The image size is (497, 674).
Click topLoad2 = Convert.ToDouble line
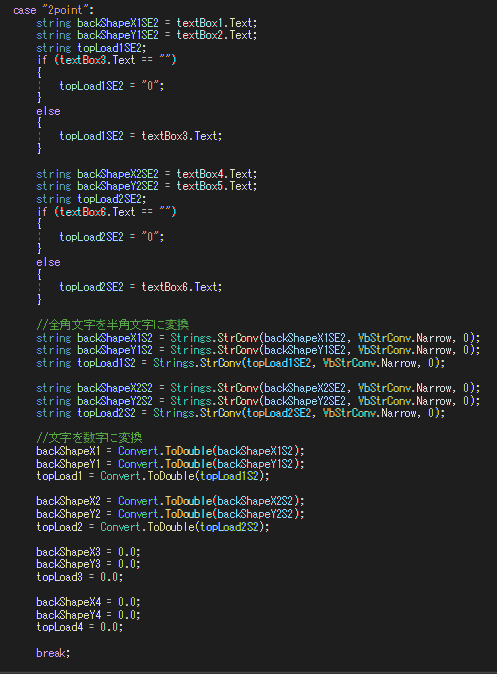[153, 527]
